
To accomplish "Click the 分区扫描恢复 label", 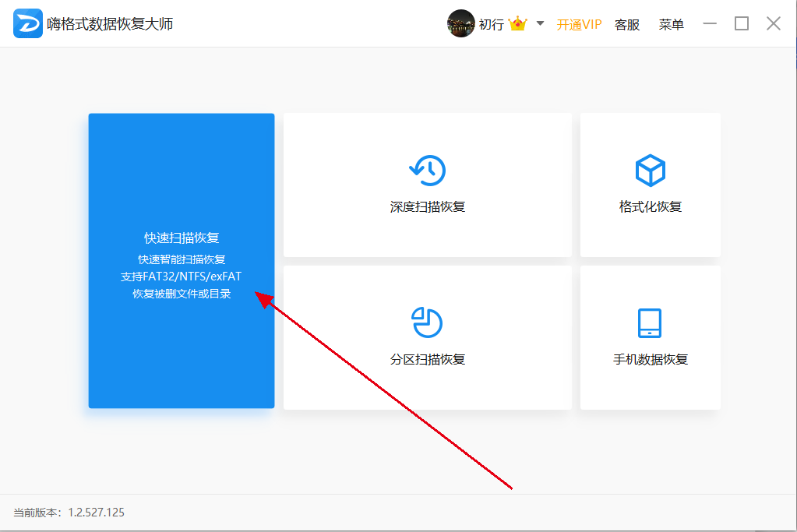I will (428, 359).
